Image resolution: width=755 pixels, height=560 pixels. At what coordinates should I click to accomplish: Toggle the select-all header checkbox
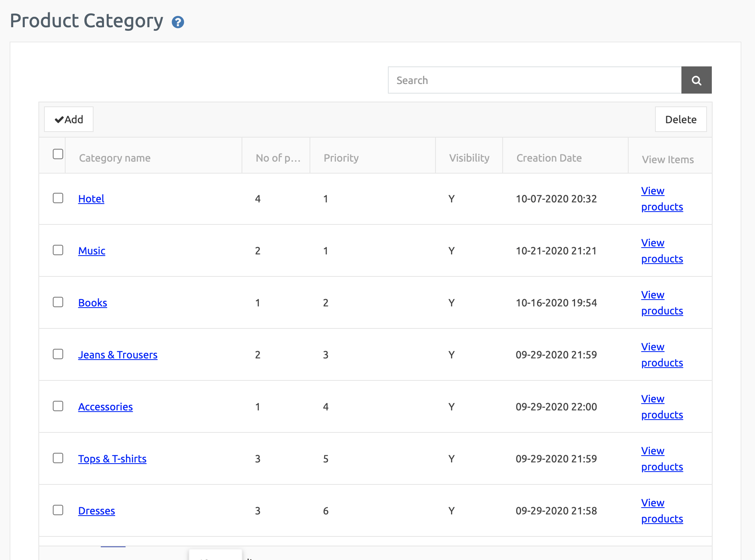coord(58,154)
